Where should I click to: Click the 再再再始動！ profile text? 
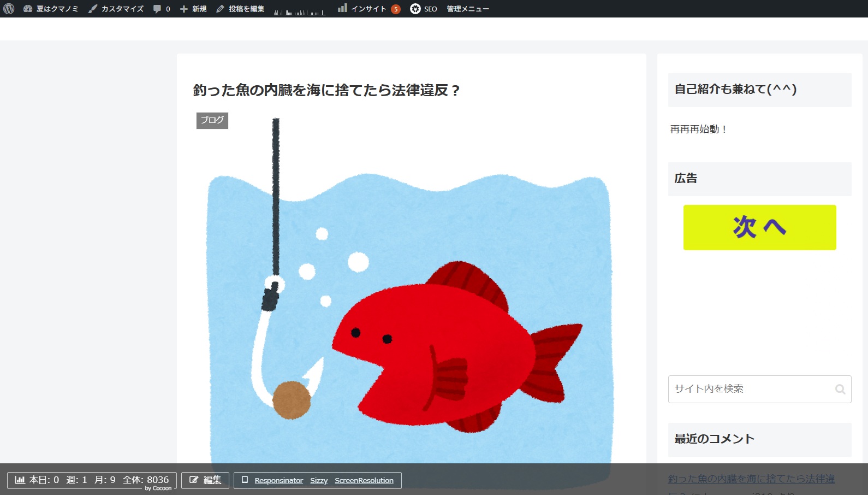coord(699,129)
